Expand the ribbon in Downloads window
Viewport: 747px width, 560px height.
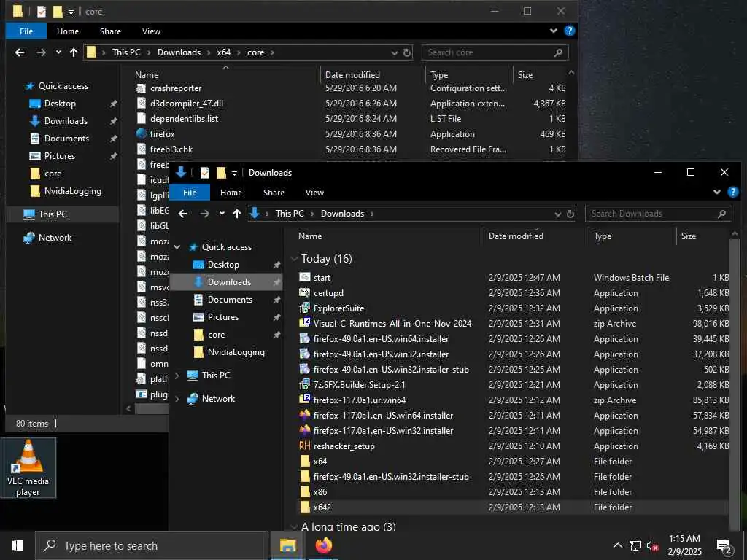click(717, 192)
